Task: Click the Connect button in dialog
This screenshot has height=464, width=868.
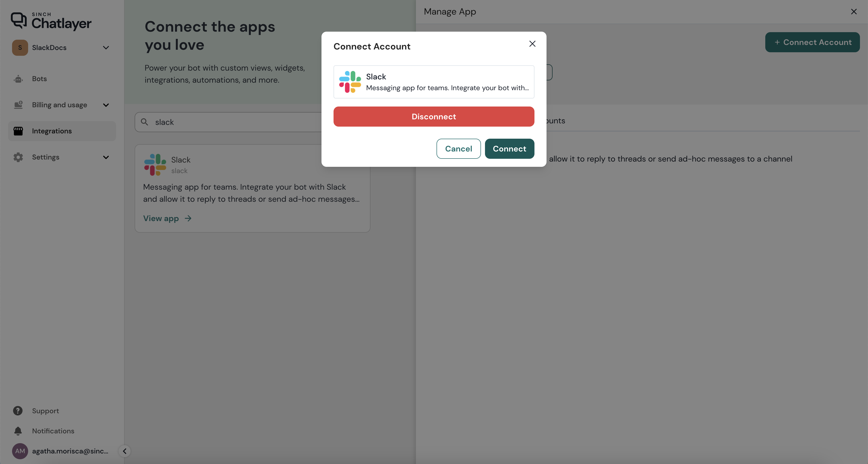Action: tap(509, 149)
